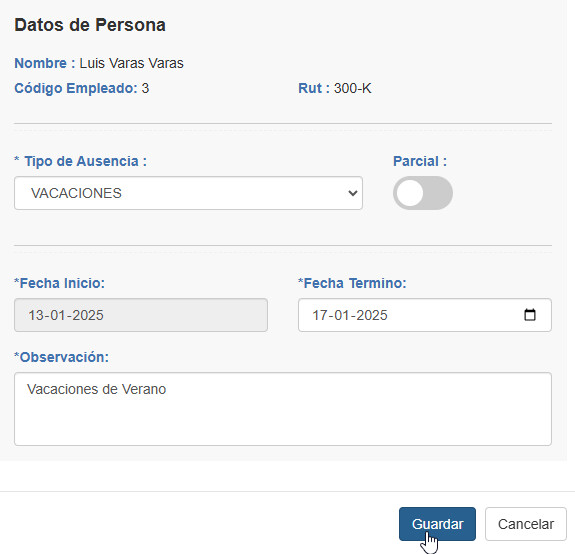
Task: Click the disabled Fecha Inicio date field
Action: coord(141,315)
